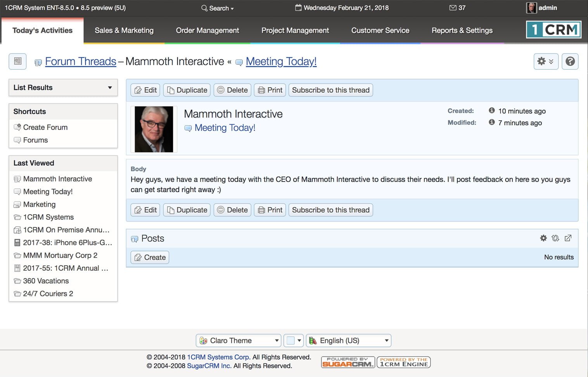Click the bottom Duplicate button below Body

[x=187, y=210]
